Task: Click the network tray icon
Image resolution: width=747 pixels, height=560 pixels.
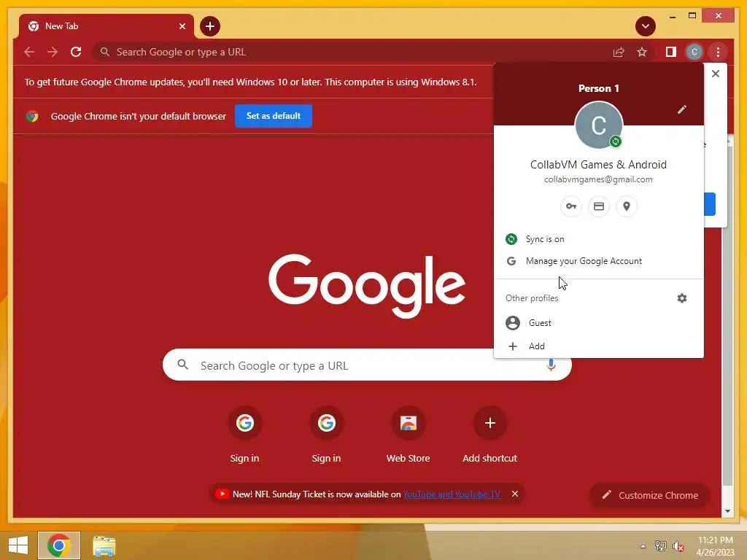Action: click(x=661, y=546)
